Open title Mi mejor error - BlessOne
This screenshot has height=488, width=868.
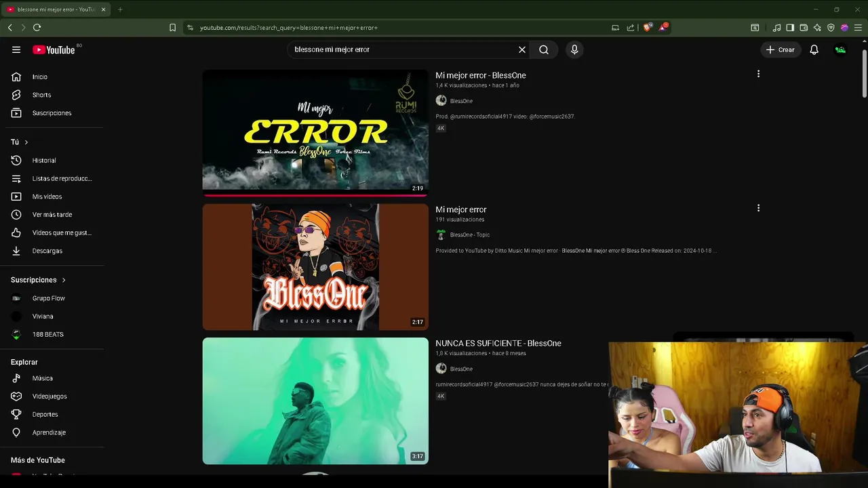[481, 75]
